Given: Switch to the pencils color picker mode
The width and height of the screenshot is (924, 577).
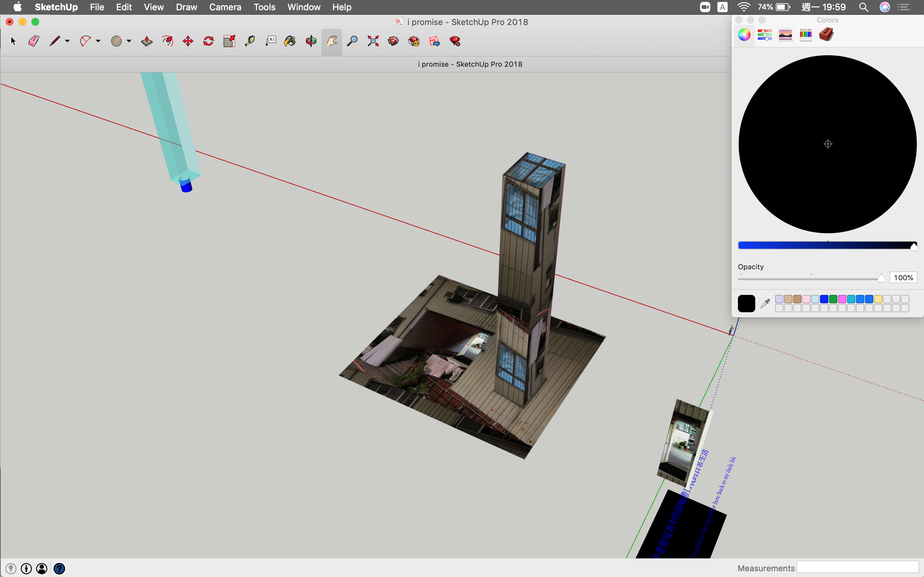Looking at the screenshot, I should (806, 35).
